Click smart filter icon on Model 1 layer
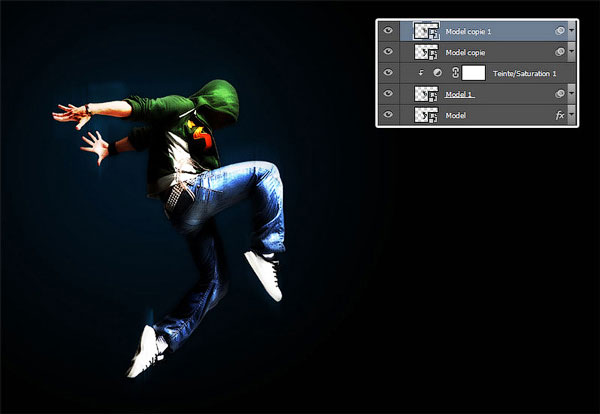 pyautogui.click(x=559, y=94)
